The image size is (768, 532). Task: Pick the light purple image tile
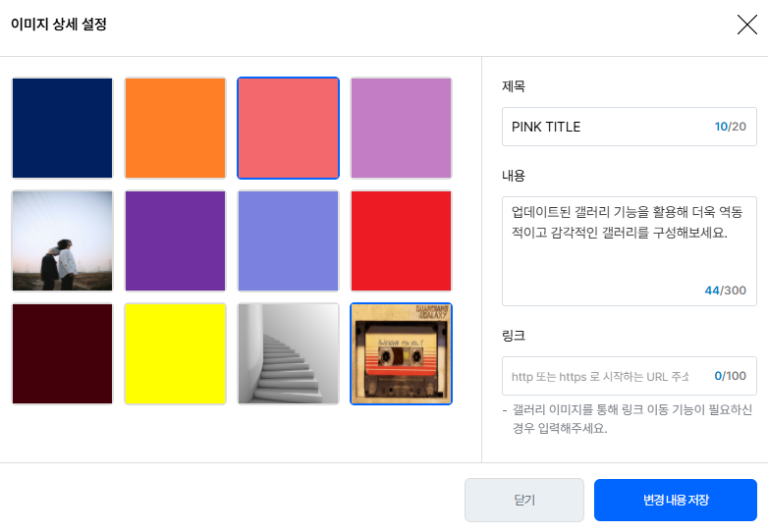point(401,128)
